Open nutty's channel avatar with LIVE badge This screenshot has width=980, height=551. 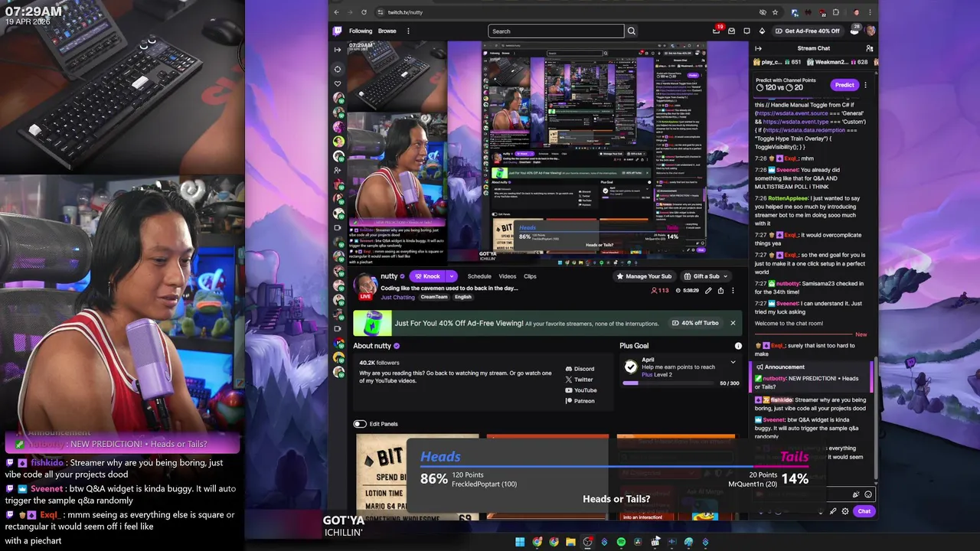pos(365,286)
